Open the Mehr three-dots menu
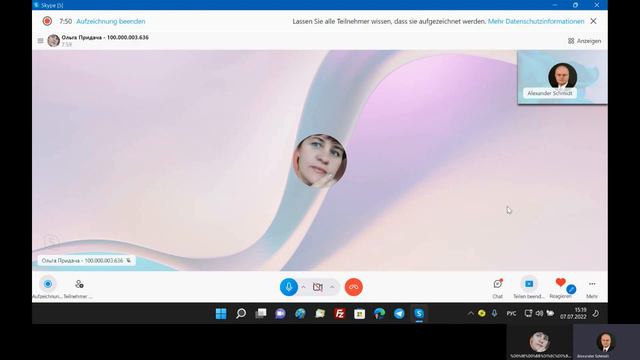Image resolution: width=640 pixels, height=360 pixels. click(592, 284)
